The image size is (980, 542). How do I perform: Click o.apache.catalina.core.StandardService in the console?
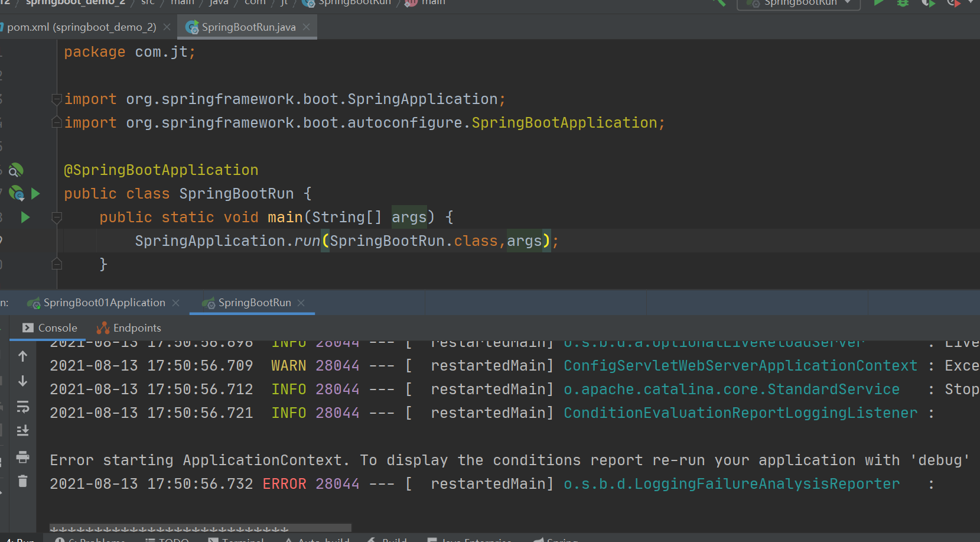[731, 390]
